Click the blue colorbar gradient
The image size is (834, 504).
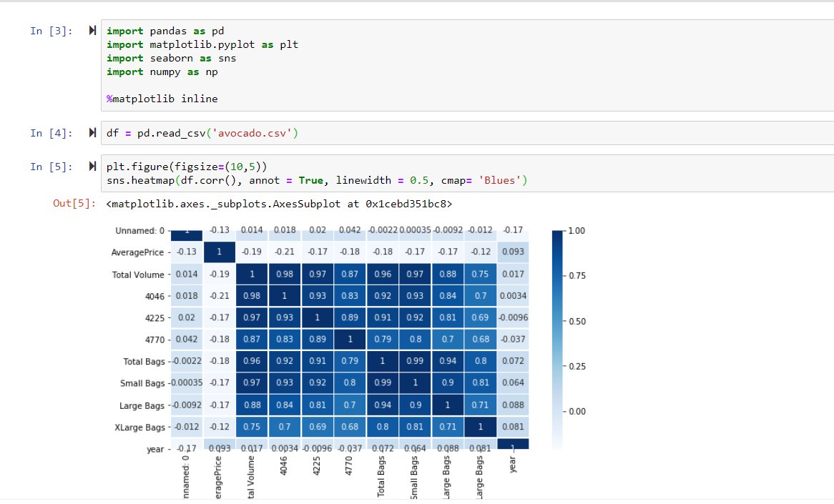tap(558, 336)
